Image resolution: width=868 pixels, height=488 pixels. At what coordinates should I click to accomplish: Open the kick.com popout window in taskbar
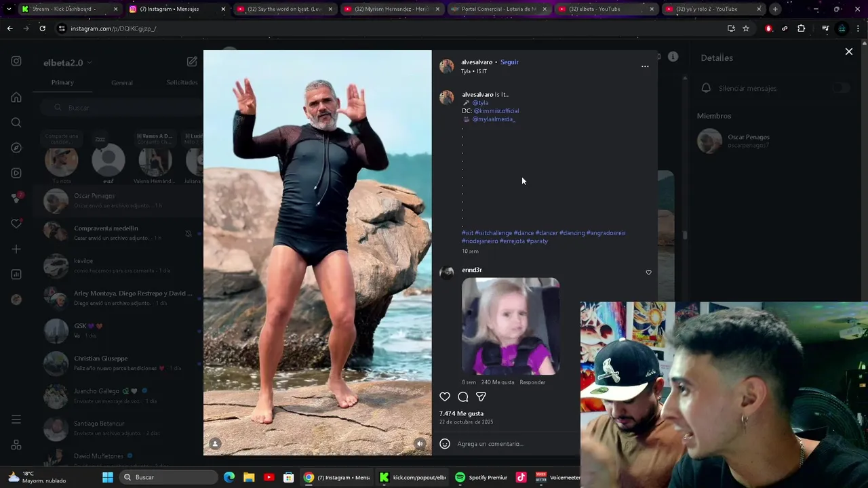(x=412, y=477)
